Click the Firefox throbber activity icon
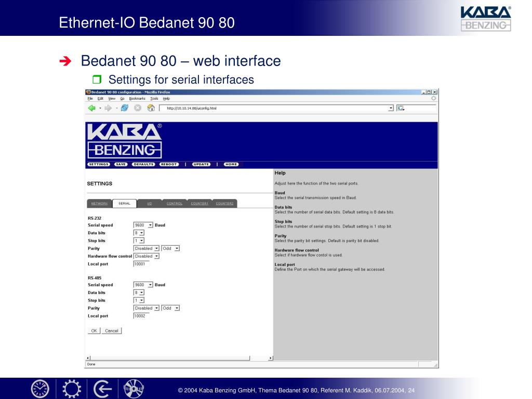The width and height of the screenshot is (532, 399). pyautogui.click(x=434, y=98)
